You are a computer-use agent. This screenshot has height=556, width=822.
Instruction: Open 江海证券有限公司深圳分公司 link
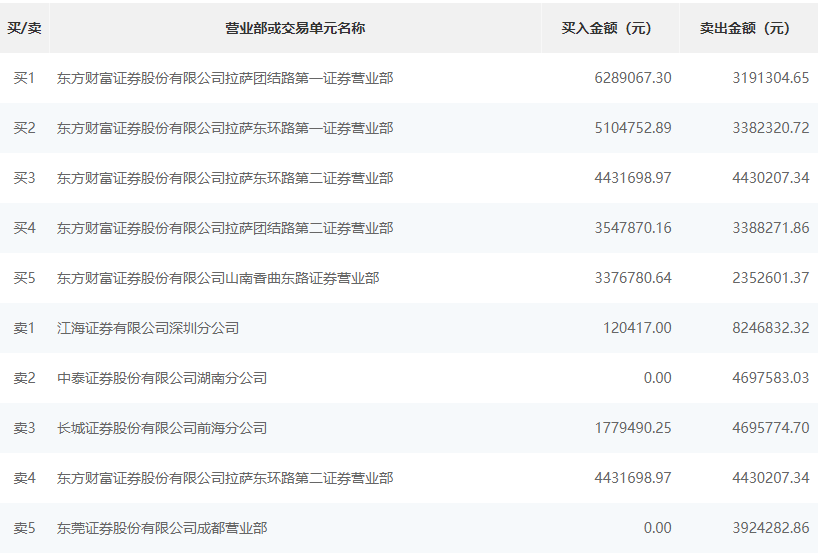[148, 328]
